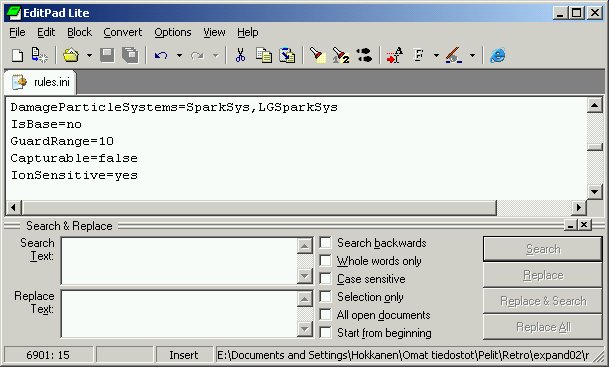Expand the color brush dropdown arrow
This screenshot has height=367, width=609.
pyautogui.click(x=472, y=56)
